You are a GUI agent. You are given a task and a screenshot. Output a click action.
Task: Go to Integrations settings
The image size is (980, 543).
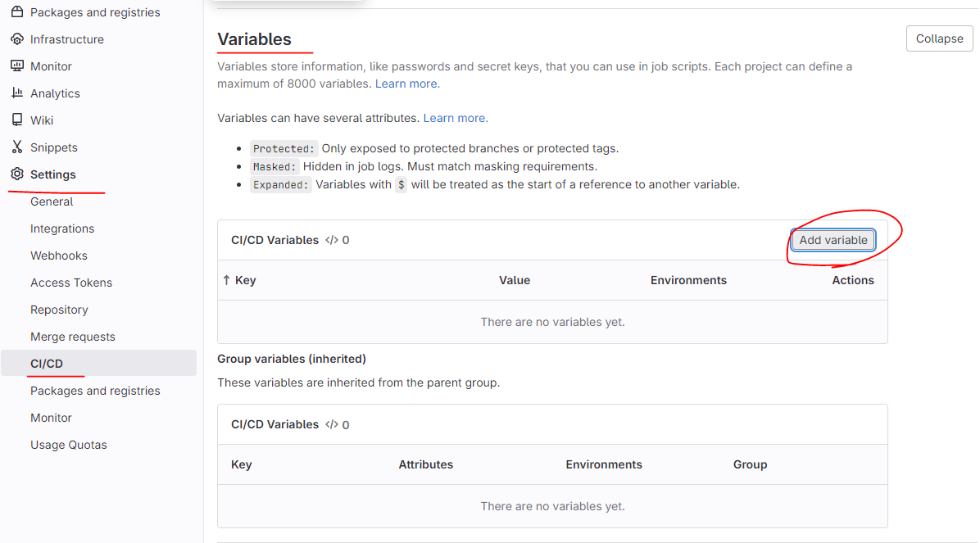(x=62, y=229)
